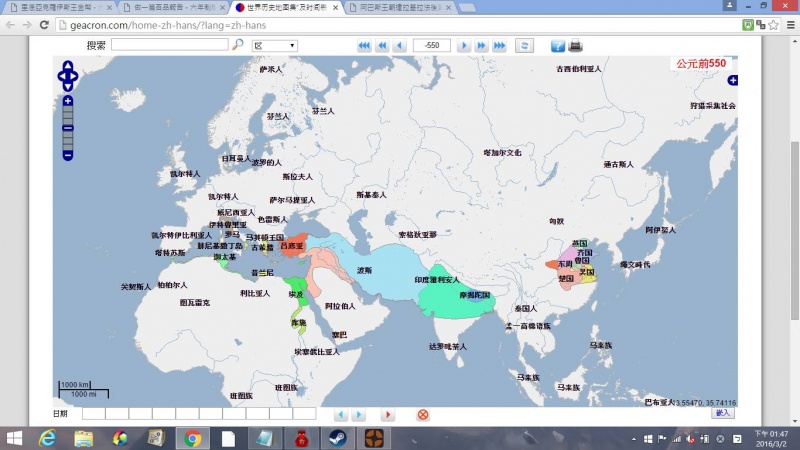The width and height of the screenshot is (800, 450).
Task: Click the map zoom level slider
Action: point(68,127)
